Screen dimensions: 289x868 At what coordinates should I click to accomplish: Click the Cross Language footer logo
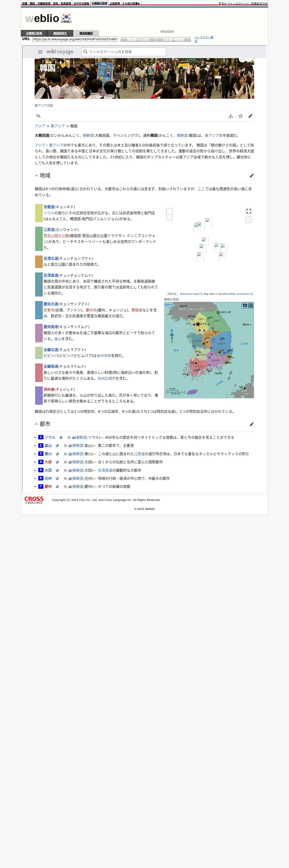point(34,500)
